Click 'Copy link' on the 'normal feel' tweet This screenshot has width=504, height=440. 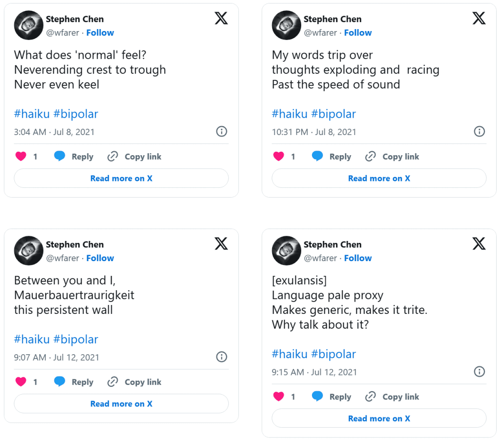click(143, 157)
